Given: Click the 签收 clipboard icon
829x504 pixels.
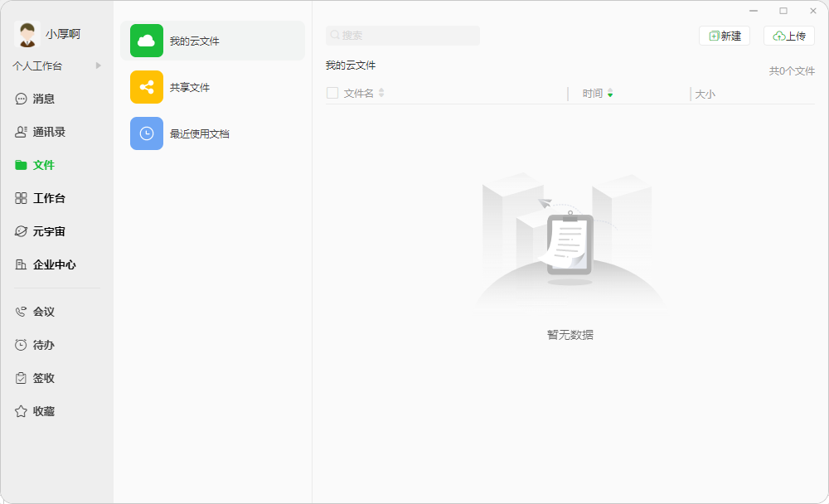Looking at the screenshot, I should [21, 378].
